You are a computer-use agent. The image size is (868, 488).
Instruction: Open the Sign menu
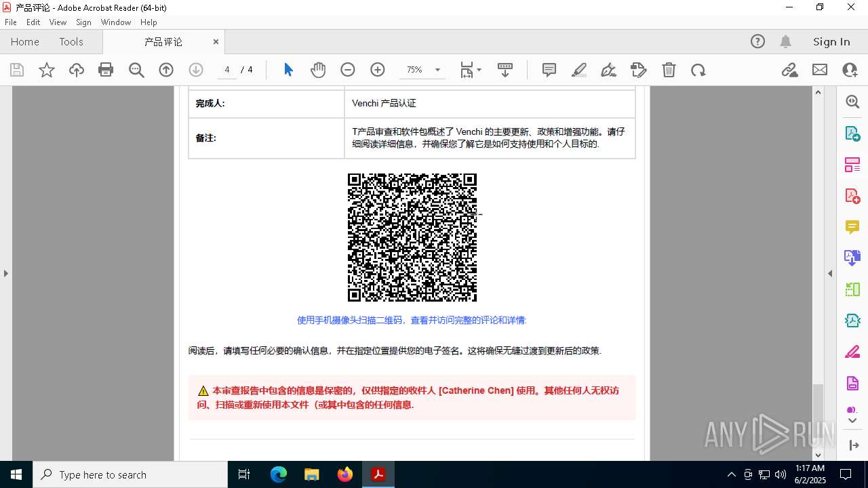tap(84, 22)
